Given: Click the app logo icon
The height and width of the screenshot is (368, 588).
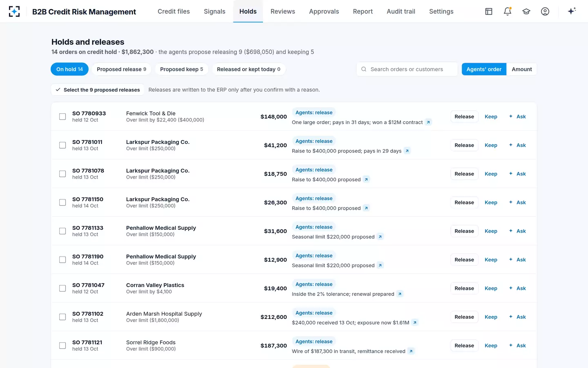Looking at the screenshot, I should tap(14, 11).
